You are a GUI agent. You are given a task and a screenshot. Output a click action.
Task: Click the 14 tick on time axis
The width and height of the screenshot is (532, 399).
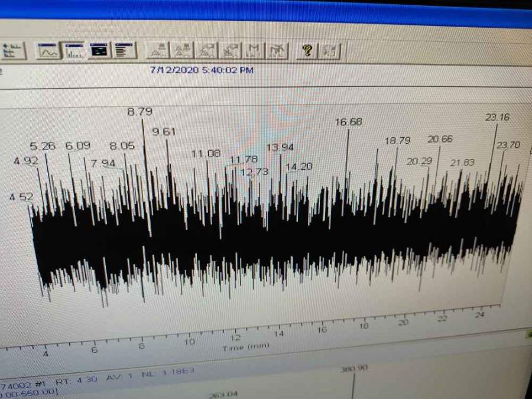279,333
